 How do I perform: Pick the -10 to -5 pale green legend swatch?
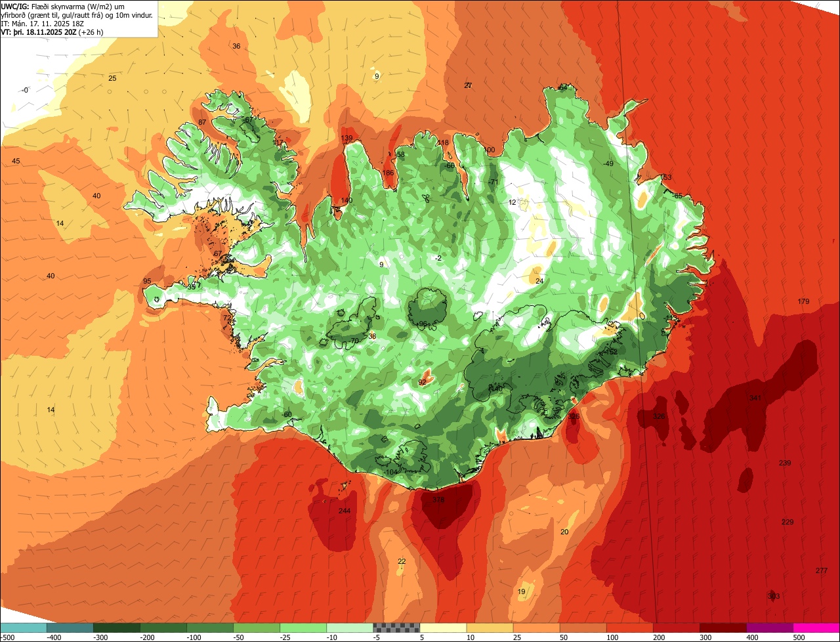pos(349,628)
